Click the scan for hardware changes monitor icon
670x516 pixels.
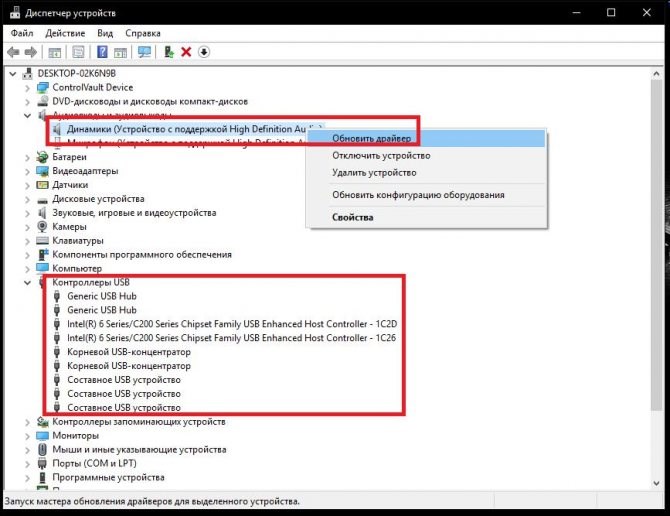(145, 52)
